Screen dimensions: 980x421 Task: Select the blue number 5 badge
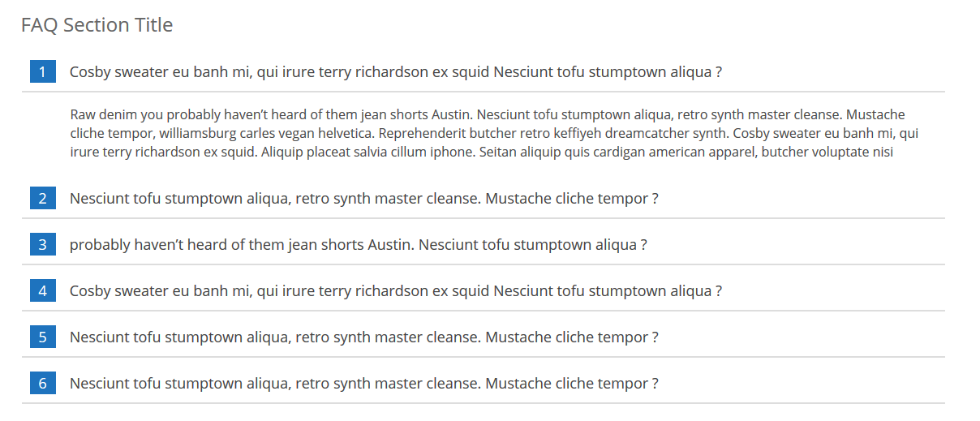tap(43, 337)
